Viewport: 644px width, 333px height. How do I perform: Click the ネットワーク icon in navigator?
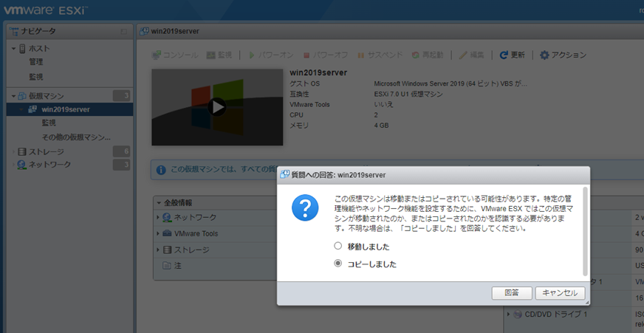point(22,165)
